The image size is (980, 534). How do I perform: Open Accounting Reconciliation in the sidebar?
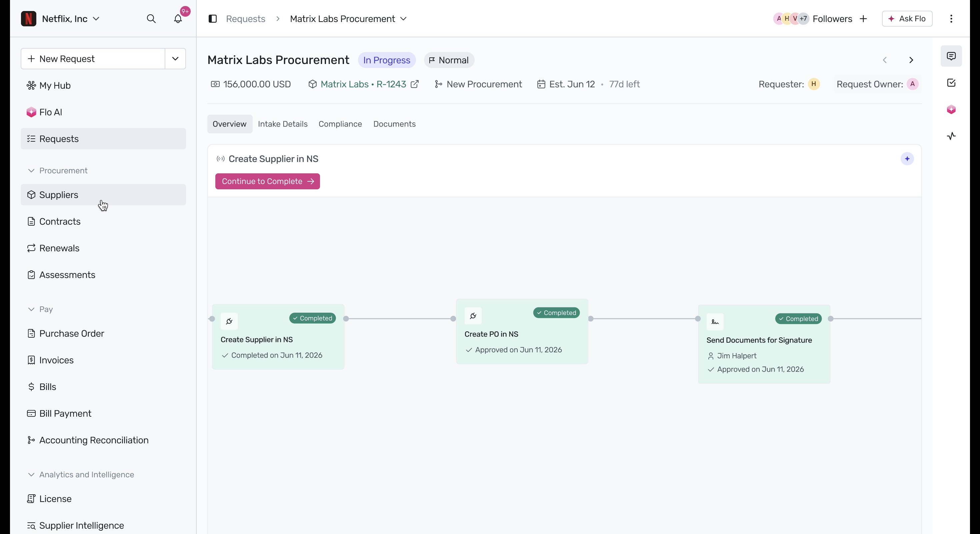[x=103, y=440]
